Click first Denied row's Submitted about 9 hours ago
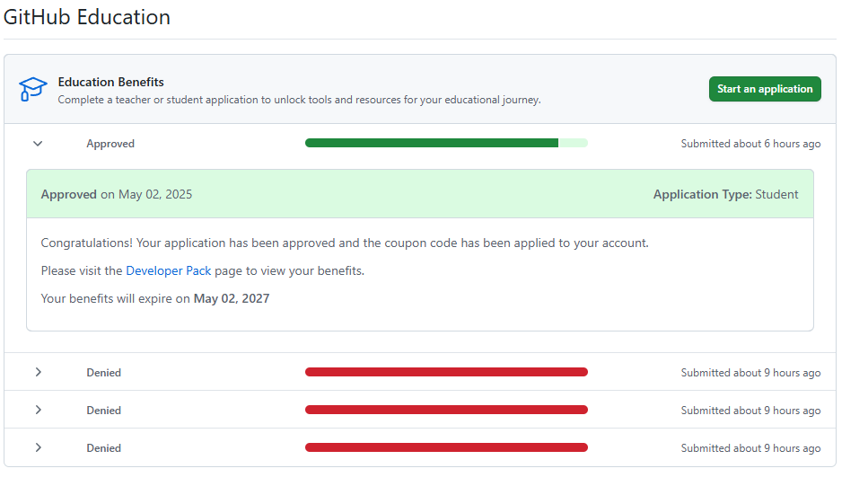This screenshot has width=868, height=495. 750,373
